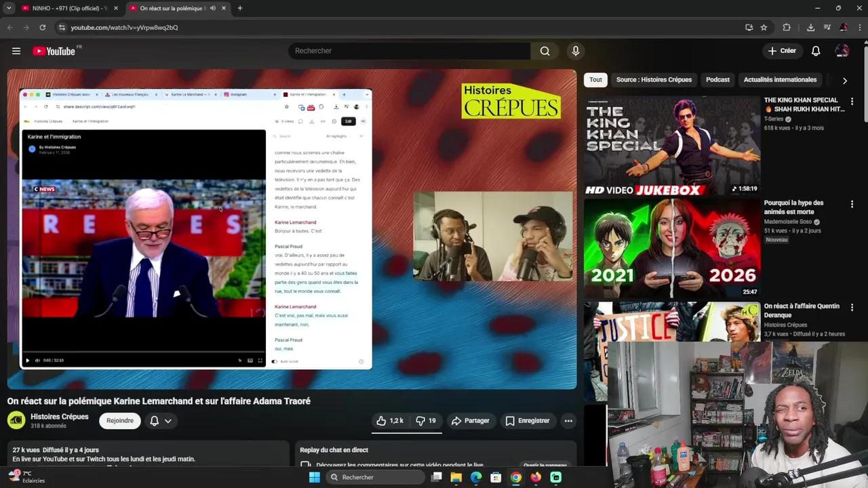This screenshot has width=868, height=488.
Task: Start voice search with the microphone
Action: point(576,51)
